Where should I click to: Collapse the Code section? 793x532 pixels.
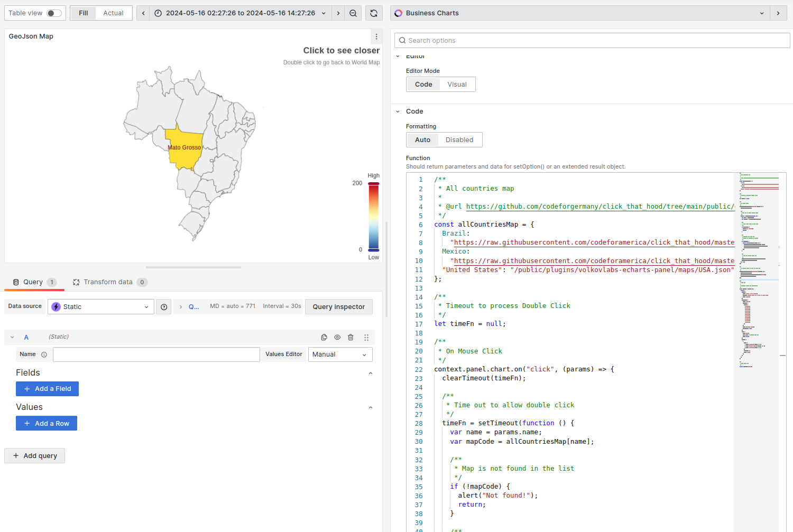coord(398,111)
